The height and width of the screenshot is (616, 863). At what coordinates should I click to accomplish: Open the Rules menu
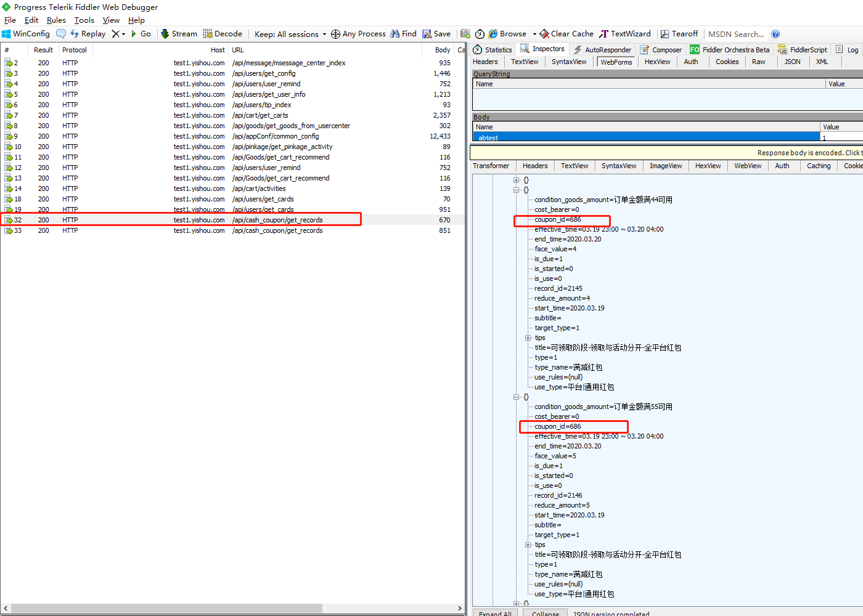(56, 20)
